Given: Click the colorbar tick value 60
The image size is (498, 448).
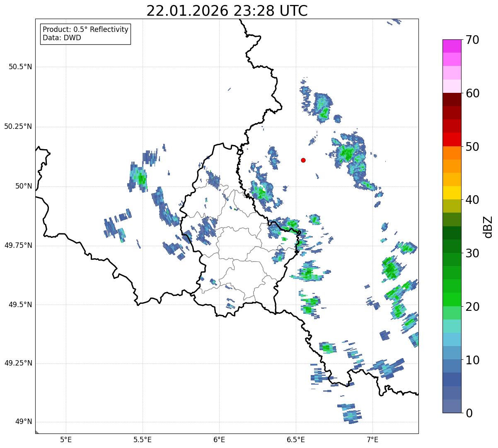Looking at the screenshot, I should [x=473, y=93].
